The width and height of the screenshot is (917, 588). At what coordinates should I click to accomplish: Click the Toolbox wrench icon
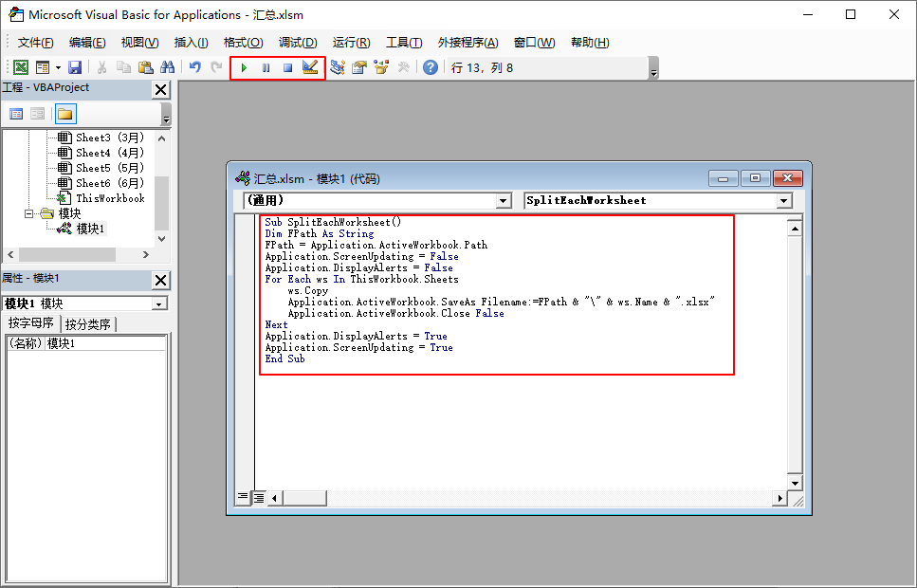[x=404, y=67]
